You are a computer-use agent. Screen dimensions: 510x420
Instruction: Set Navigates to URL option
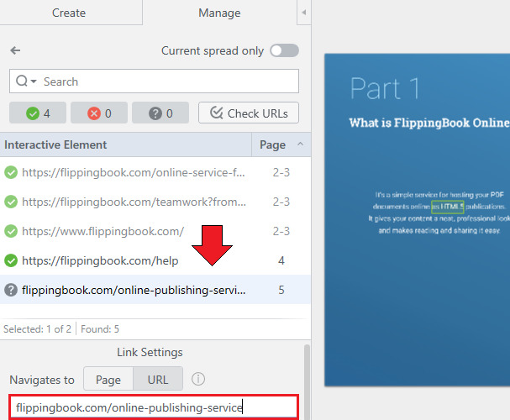pyautogui.click(x=158, y=379)
